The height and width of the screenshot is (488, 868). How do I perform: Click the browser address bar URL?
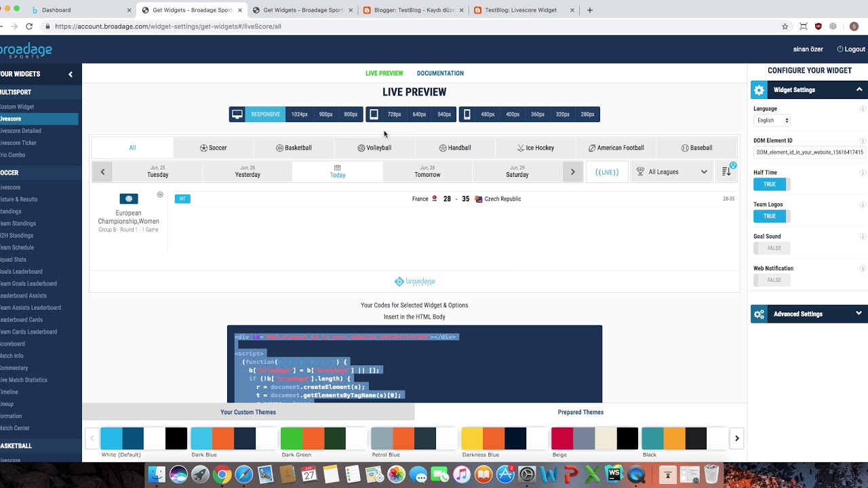point(168,26)
